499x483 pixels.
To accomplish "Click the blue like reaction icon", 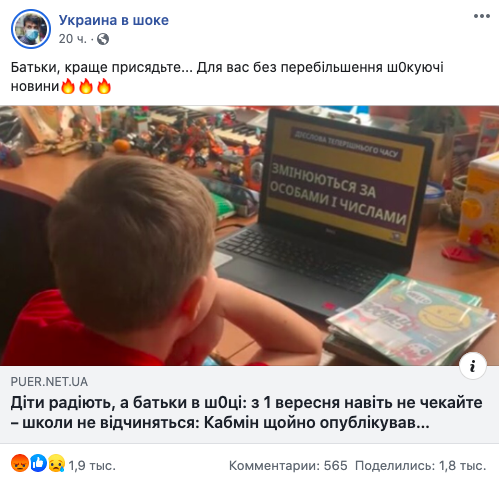I will [38, 463].
